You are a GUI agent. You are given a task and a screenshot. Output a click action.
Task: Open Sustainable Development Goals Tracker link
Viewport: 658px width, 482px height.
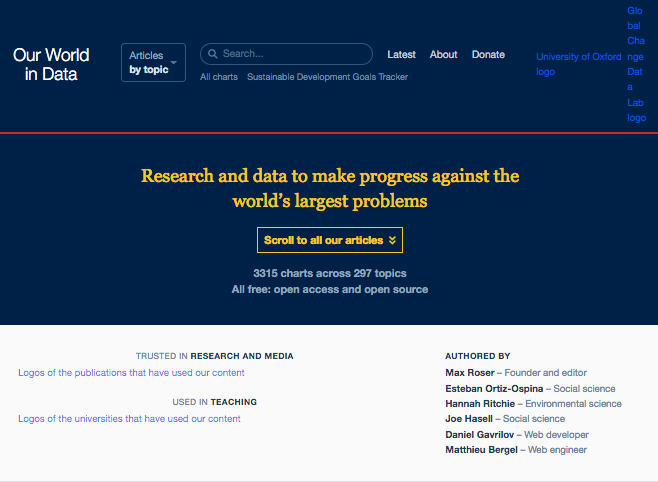pyautogui.click(x=327, y=77)
